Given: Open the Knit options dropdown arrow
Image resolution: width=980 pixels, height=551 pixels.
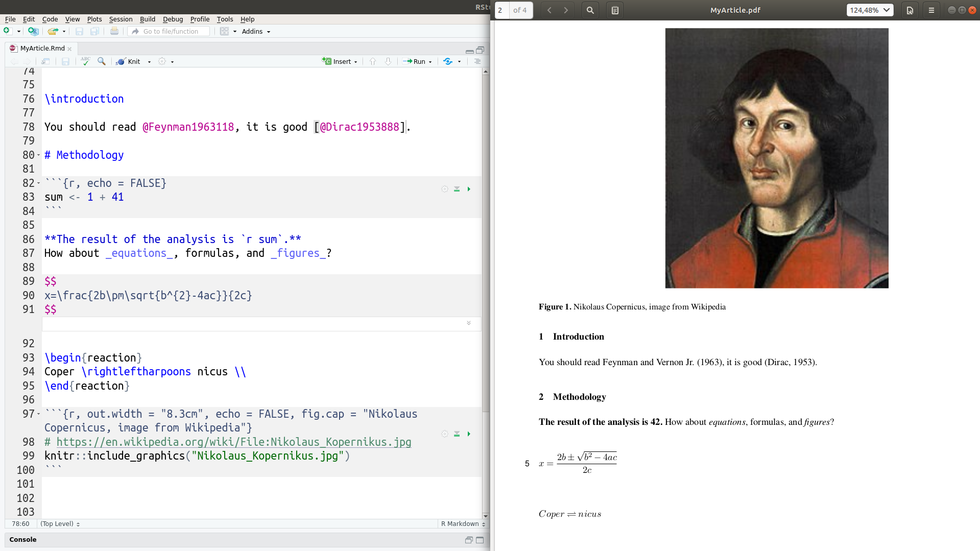Looking at the screenshot, I should pos(149,62).
